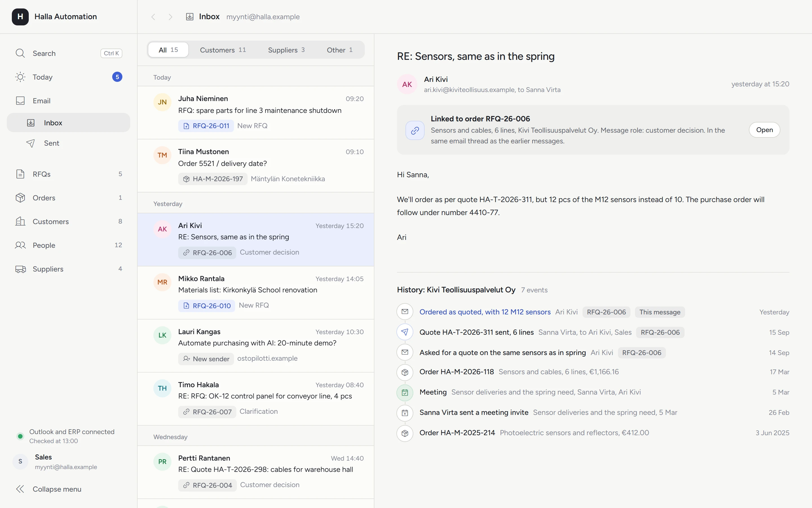
Task: Switch to the Suppliers 3 tab
Action: click(286, 50)
